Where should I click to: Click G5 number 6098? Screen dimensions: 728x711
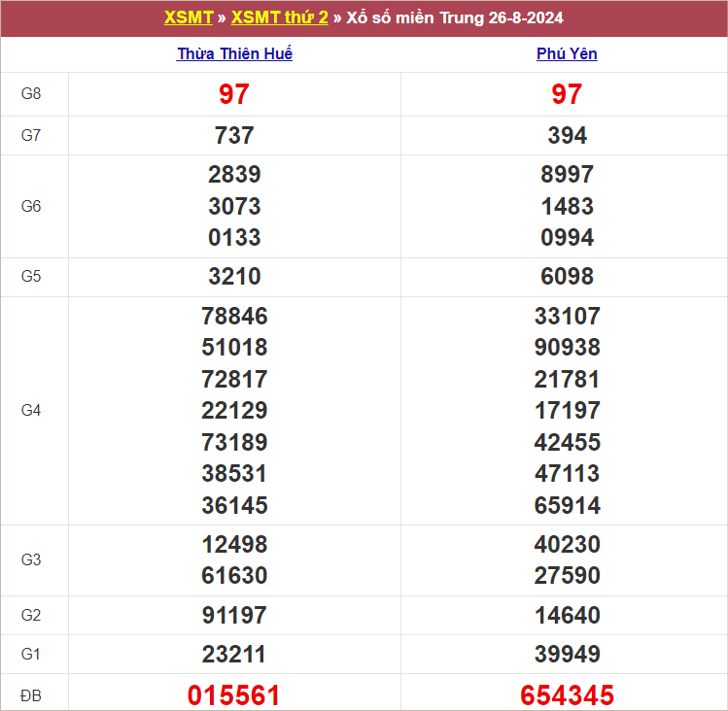567,277
